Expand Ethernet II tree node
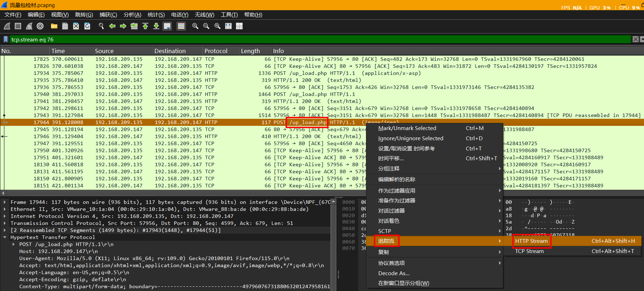This screenshot has width=644, height=291. (x=5, y=209)
